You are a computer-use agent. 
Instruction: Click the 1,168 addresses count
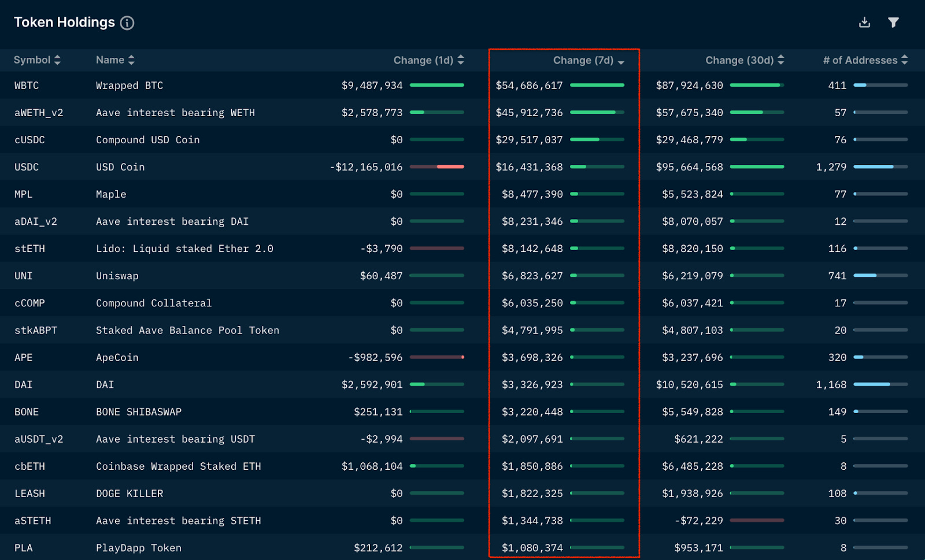coord(831,384)
